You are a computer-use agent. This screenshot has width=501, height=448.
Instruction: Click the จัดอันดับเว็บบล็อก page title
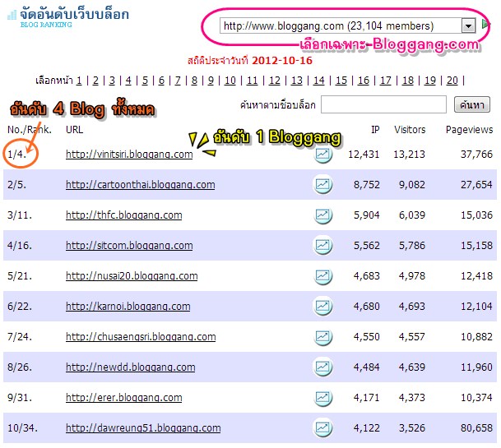coord(74,14)
